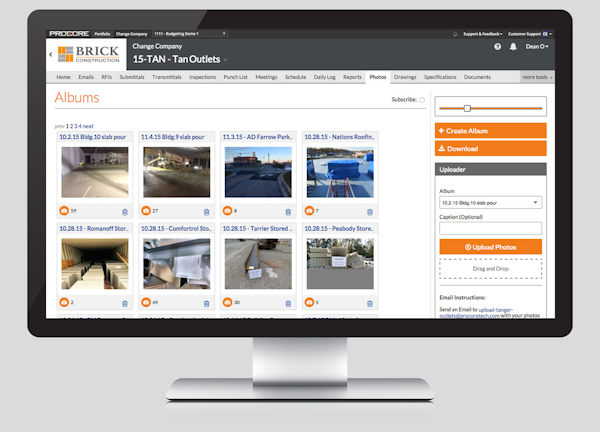The image size is (600, 432).
Task: Switch to the RFIs tab
Action: 106,77
